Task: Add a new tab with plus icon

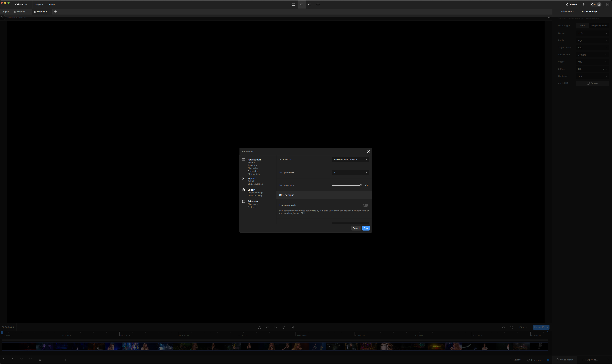Action: (55, 12)
